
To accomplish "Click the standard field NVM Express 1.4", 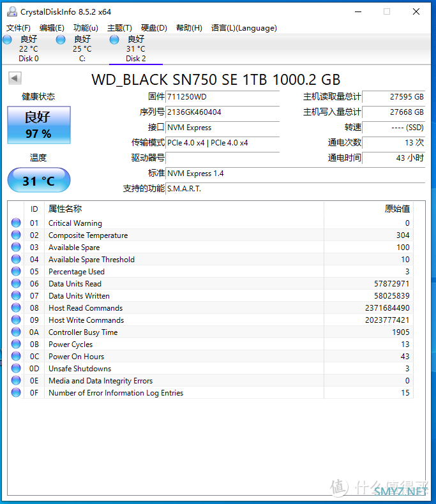I will coord(296,174).
